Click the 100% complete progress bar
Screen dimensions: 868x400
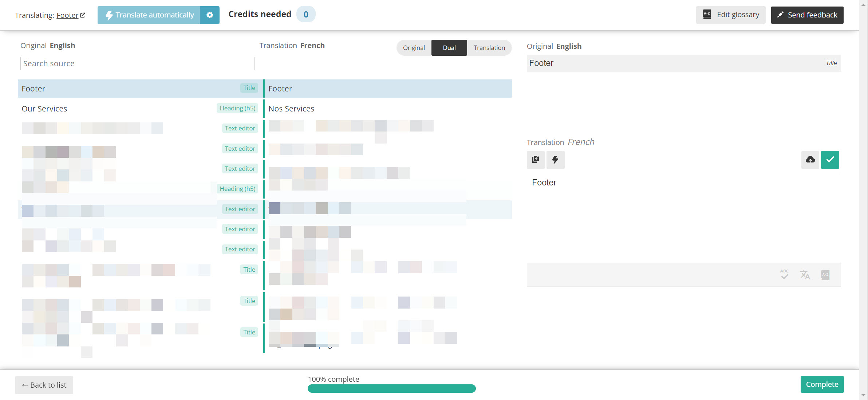tap(391, 389)
